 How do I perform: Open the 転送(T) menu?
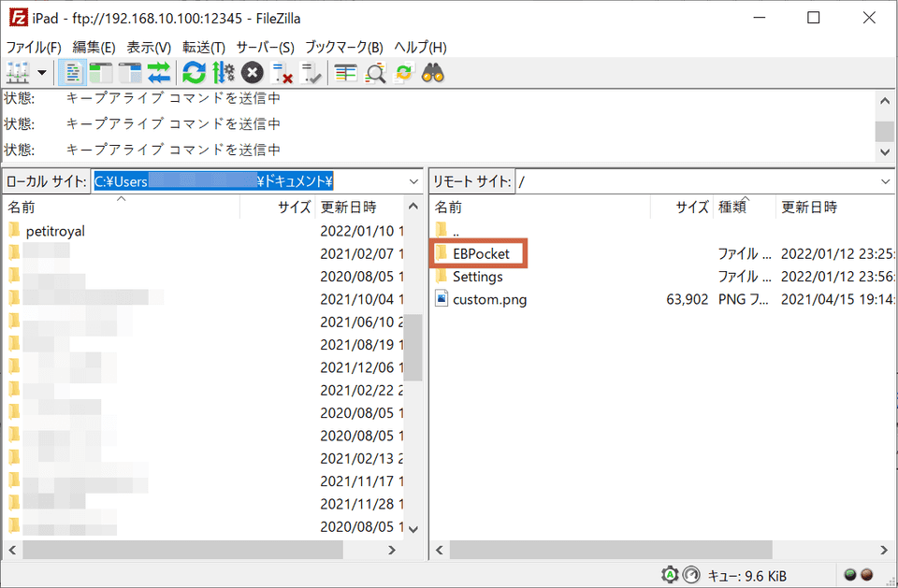tap(204, 46)
